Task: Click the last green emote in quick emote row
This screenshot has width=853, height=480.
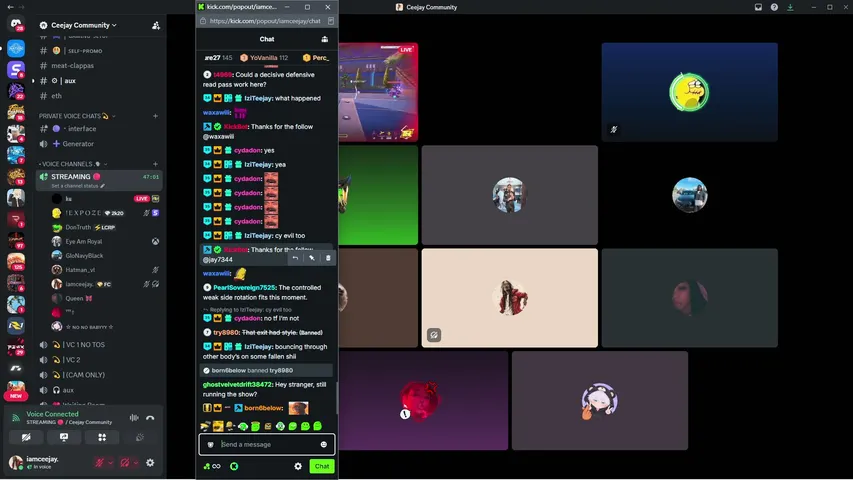Action: 318,426
